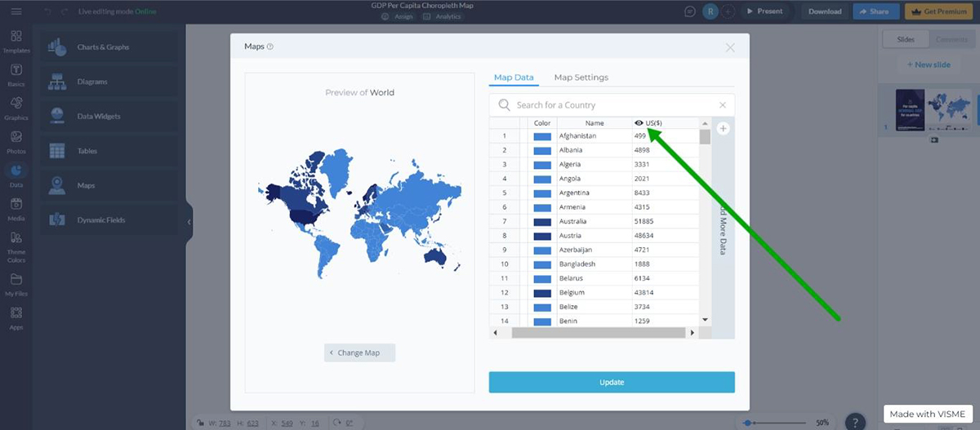Image resolution: width=980 pixels, height=430 pixels.
Task: Click Change Map back button
Action: (x=359, y=352)
